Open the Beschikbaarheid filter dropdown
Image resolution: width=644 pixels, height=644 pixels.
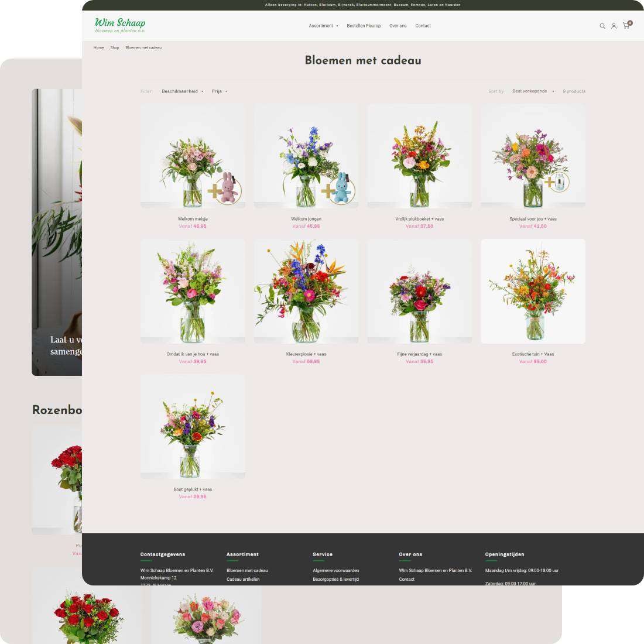coord(182,91)
